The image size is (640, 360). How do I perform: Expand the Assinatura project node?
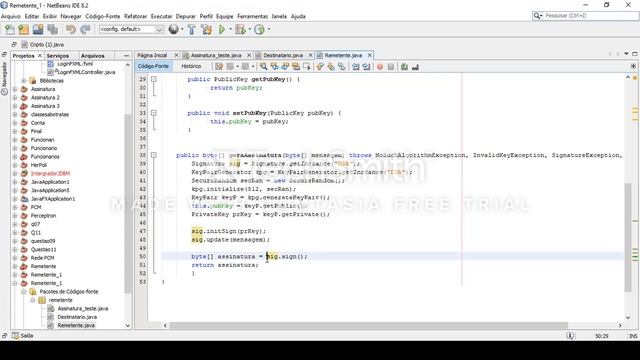(15, 89)
